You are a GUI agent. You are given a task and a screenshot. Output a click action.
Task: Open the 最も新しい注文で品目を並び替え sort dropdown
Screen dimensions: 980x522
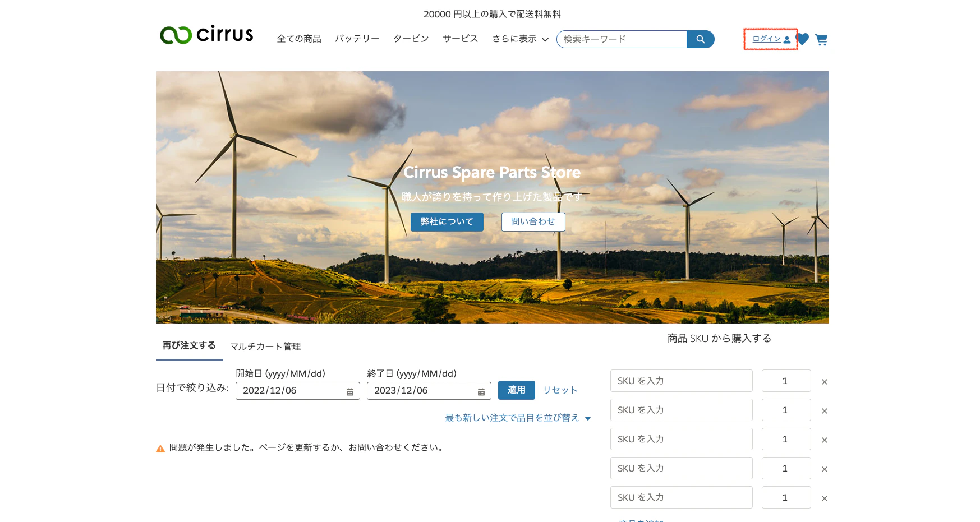(518, 418)
